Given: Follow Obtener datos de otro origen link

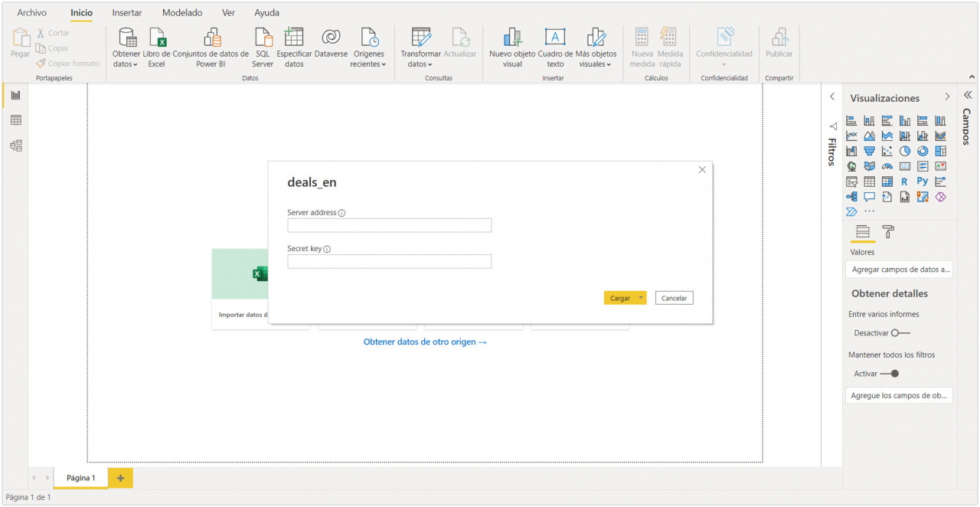Looking at the screenshot, I should [x=425, y=342].
